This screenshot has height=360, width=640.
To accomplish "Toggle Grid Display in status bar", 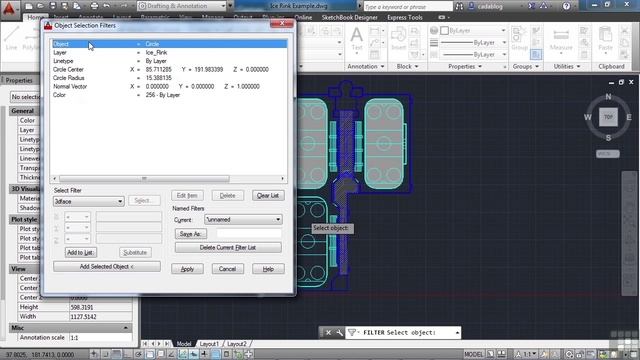I will 116,354.
